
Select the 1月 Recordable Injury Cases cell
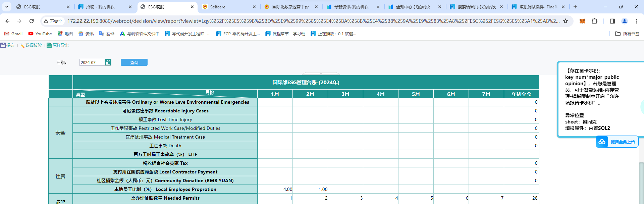275,111
